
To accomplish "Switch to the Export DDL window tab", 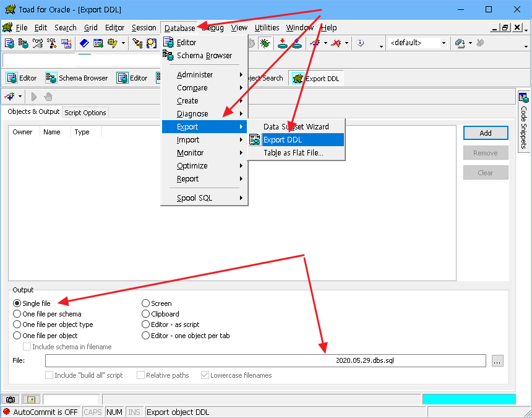I will coord(316,79).
